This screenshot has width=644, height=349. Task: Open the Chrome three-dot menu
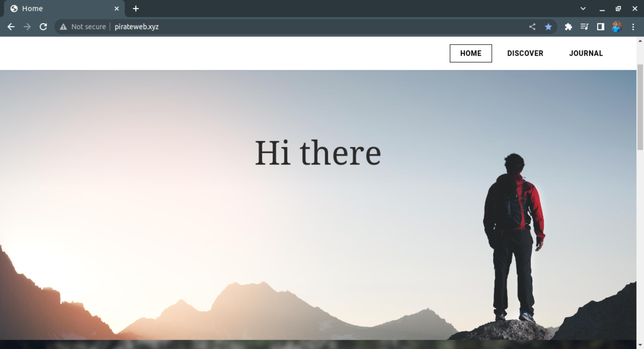pos(633,27)
